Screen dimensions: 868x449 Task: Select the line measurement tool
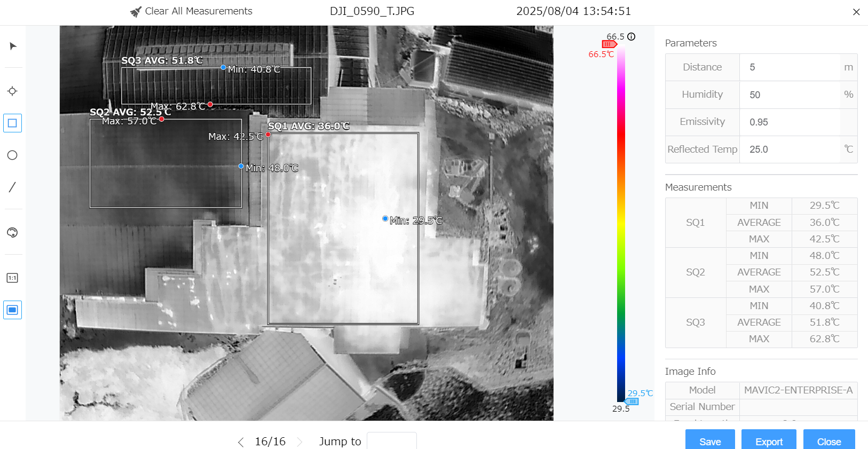coord(12,187)
